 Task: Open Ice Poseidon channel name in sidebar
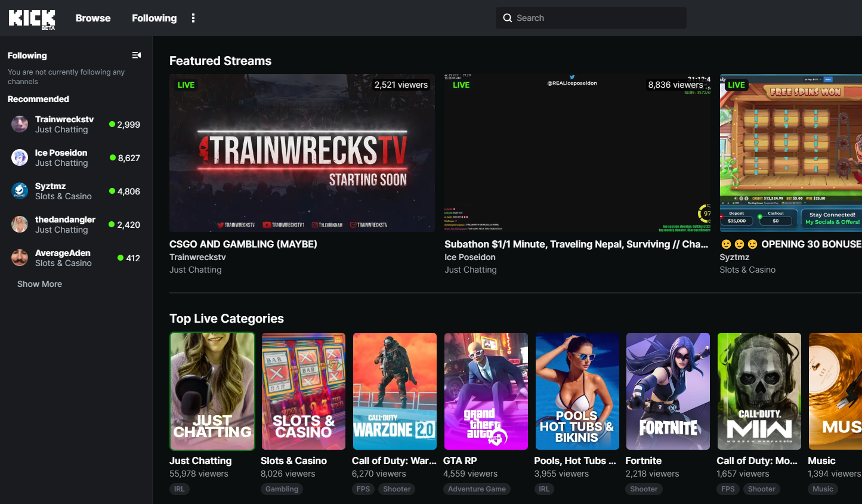pos(61,153)
